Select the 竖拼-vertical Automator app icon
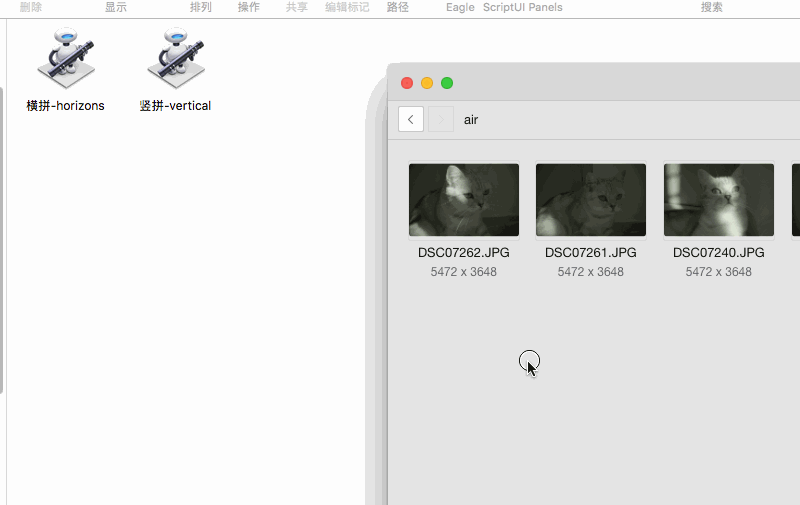This screenshot has width=800, height=505. [x=176, y=58]
